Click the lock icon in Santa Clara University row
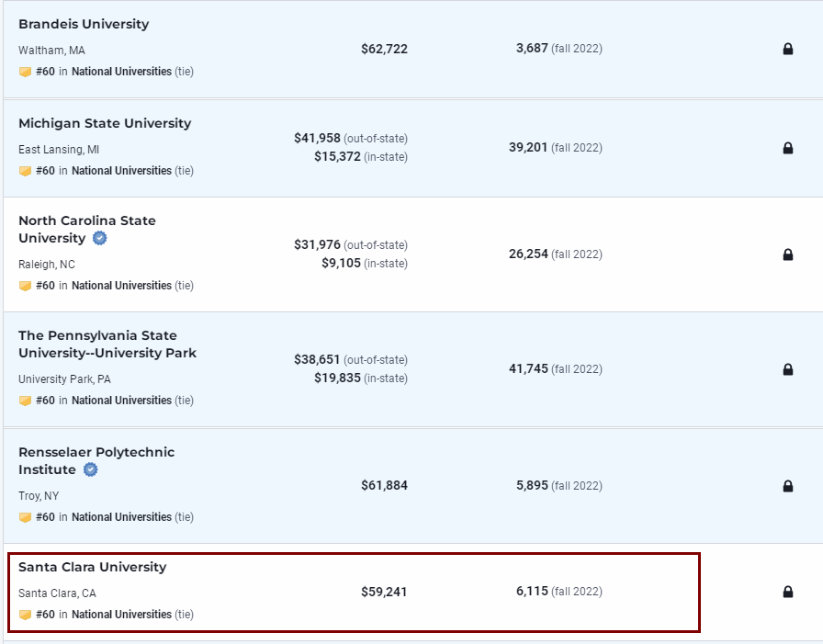Image resolution: width=823 pixels, height=644 pixels. click(787, 592)
